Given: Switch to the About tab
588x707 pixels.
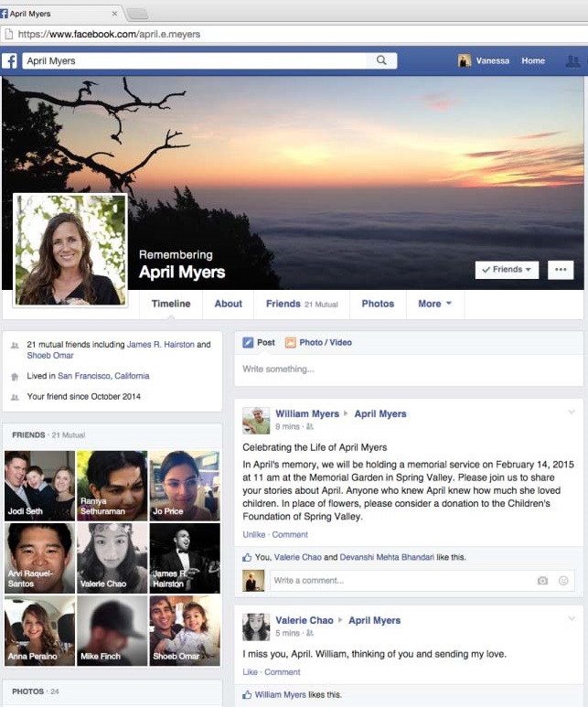Looking at the screenshot, I should tap(228, 304).
